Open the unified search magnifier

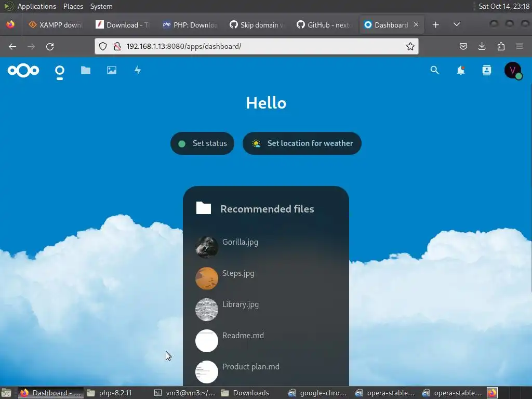pos(435,70)
